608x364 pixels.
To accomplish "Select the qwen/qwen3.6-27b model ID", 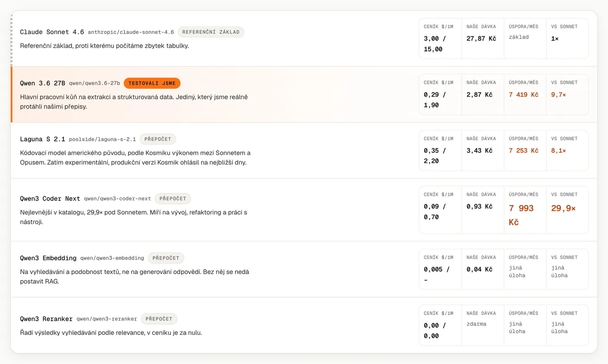I will pos(95,83).
